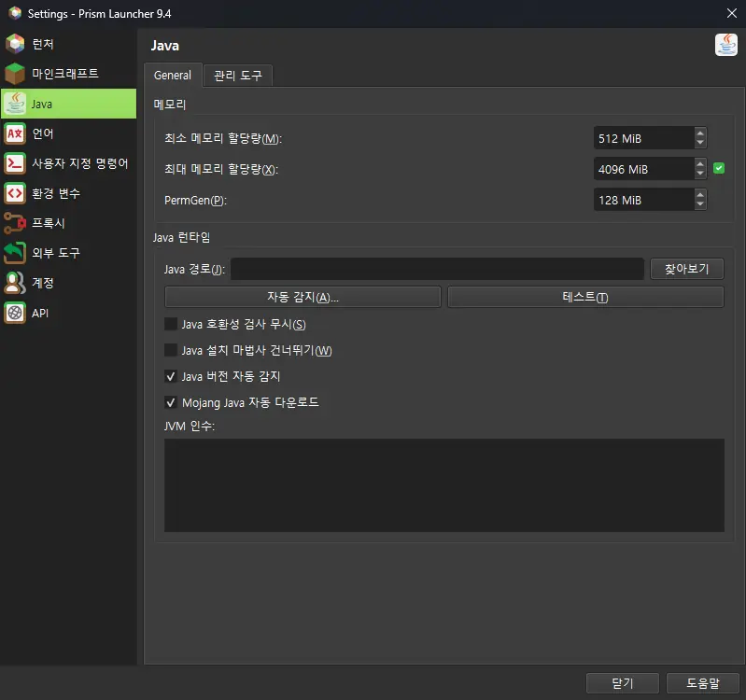The image size is (746, 700).
Task: Click the 최대 메모리 할당량(X) label
Action: [x=221, y=169]
